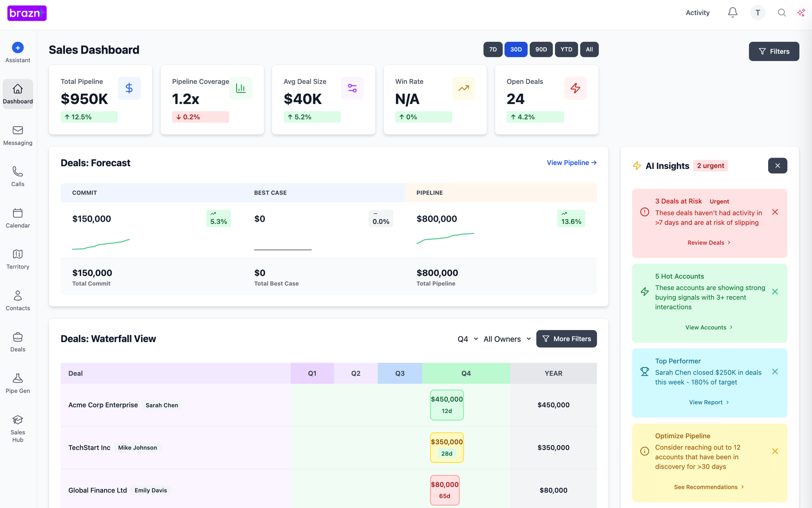Select the 90D time range
Viewport: 812px width, 508px height.
541,50
